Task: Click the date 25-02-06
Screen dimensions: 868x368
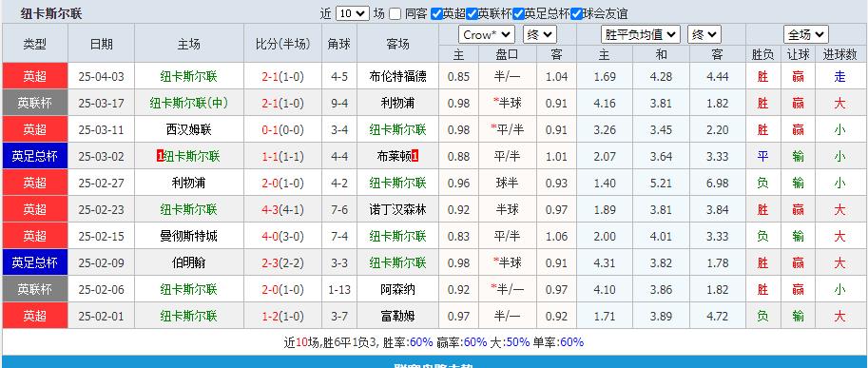Action: coord(102,289)
